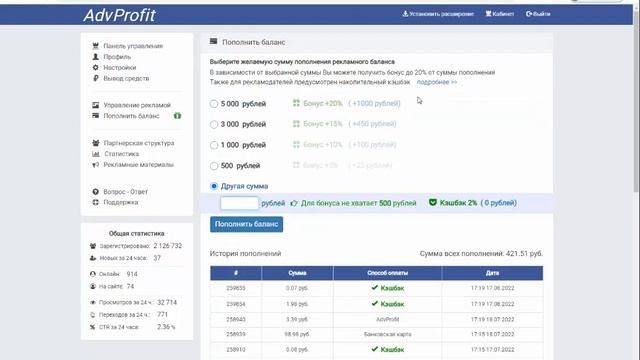640x360 pixels.
Task: Click the Способ оплаты column header
Action: pos(387,273)
